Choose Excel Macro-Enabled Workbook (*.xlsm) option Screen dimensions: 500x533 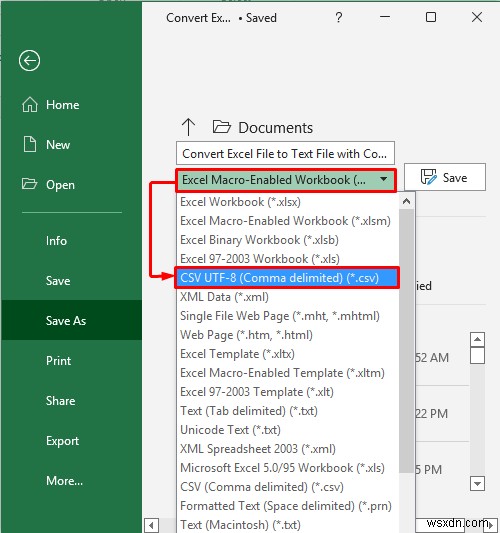pyautogui.click(x=288, y=221)
